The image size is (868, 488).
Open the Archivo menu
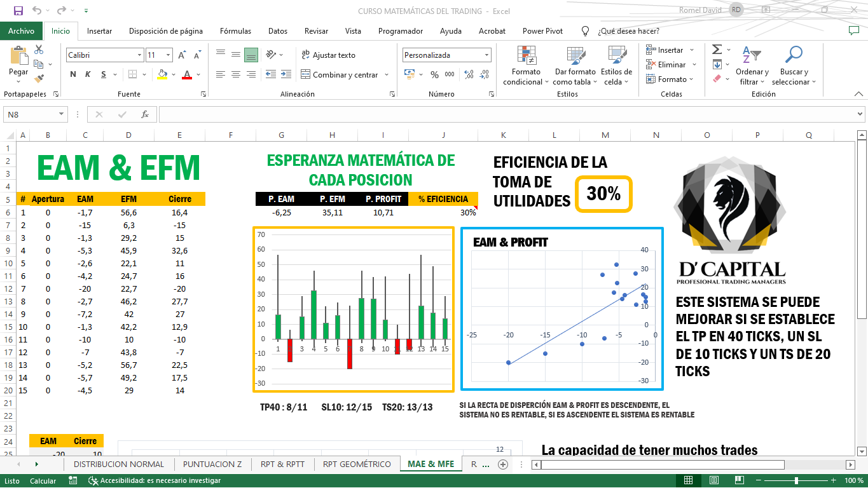pyautogui.click(x=21, y=30)
